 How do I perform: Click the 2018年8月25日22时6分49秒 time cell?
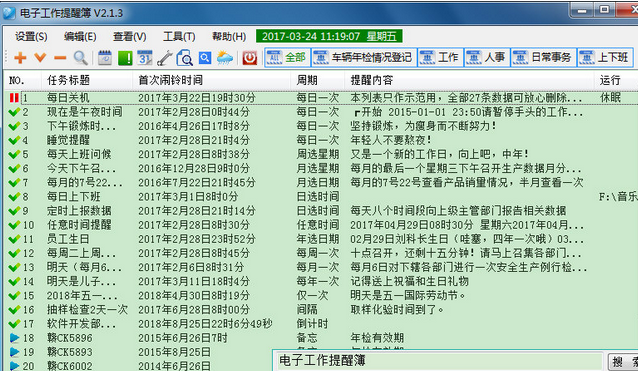(x=205, y=324)
